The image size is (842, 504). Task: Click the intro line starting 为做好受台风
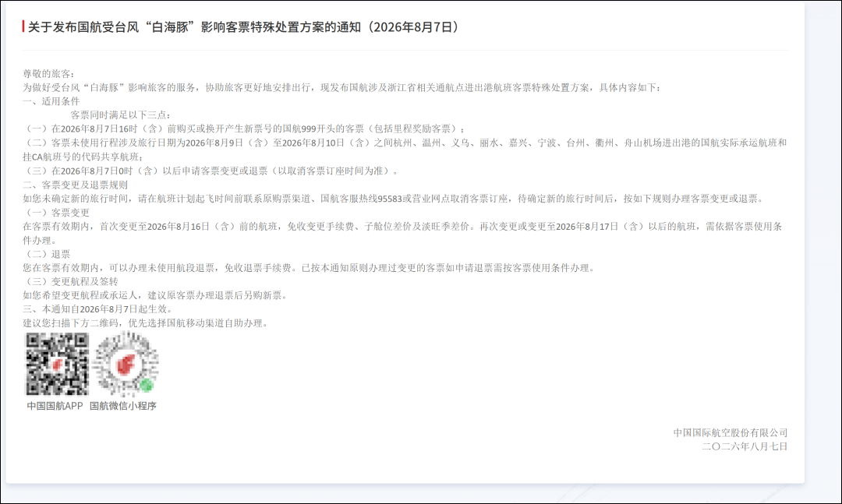coord(342,87)
